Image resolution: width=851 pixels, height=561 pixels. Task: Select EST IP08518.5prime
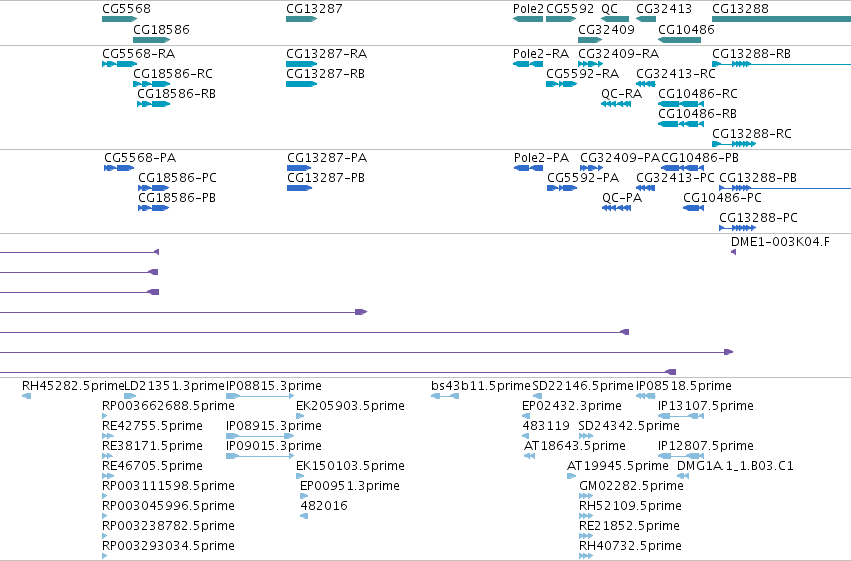click(x=684, y=386)
